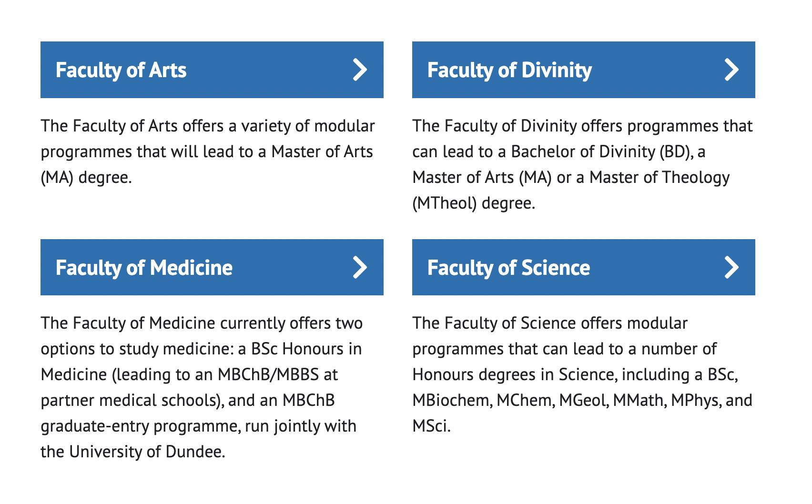Click the chevron arrow on Faculty of Divinity
Viewport: 812px width, 504px height.
[x=731, y=70]
